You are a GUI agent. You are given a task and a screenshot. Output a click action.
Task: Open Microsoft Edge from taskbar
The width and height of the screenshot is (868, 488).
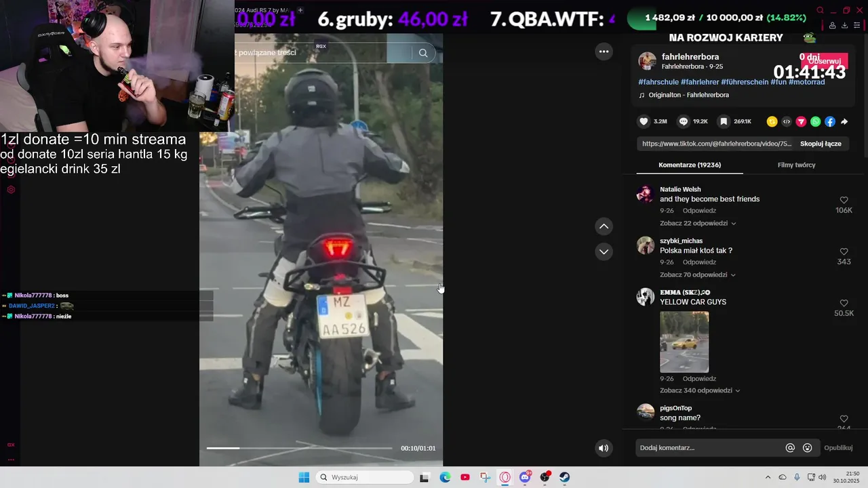pyautogui.click(x=445, y=477)
